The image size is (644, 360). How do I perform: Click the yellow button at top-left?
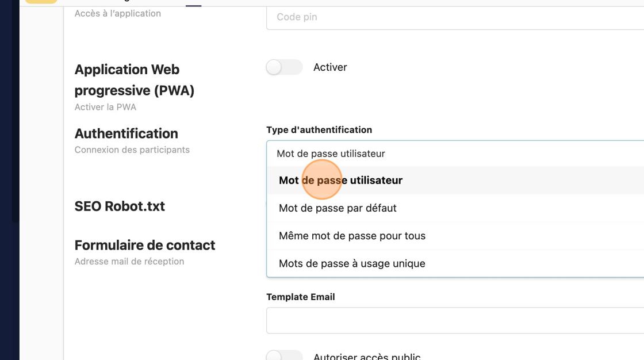[41, 1]
